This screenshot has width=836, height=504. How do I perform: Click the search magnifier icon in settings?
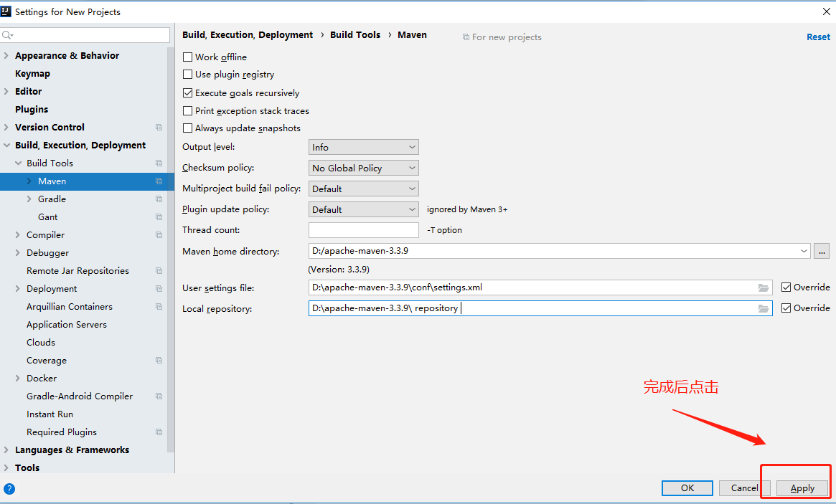click(x=7, y=35)
